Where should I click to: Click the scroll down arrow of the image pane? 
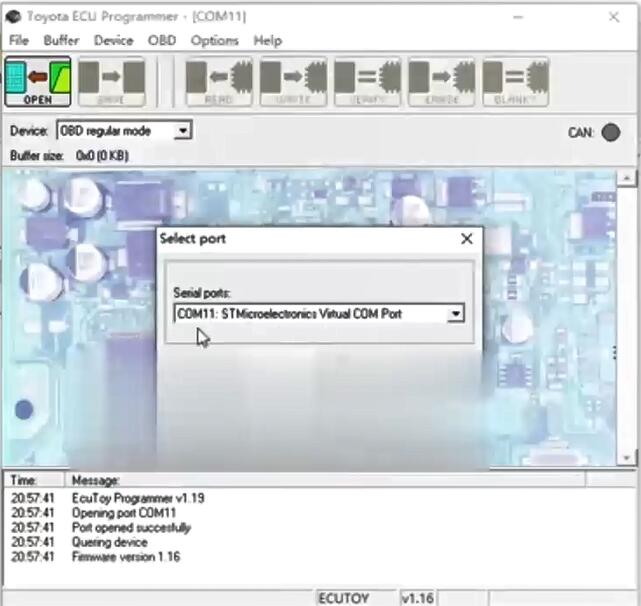626,458
